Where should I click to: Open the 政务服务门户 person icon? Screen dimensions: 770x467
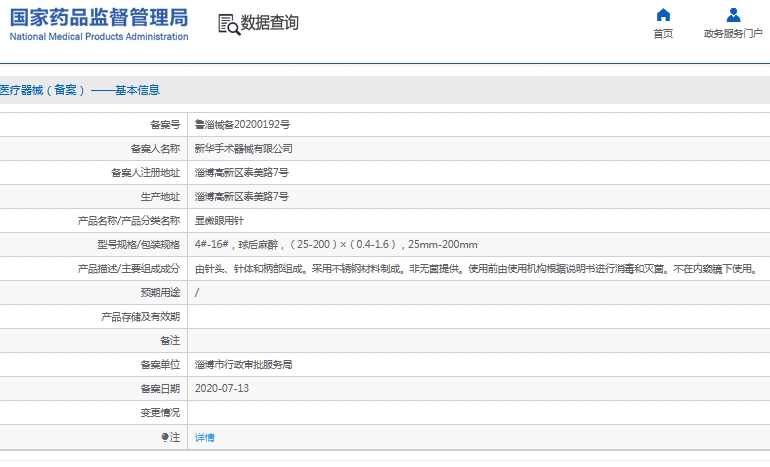tap(733, 15)
